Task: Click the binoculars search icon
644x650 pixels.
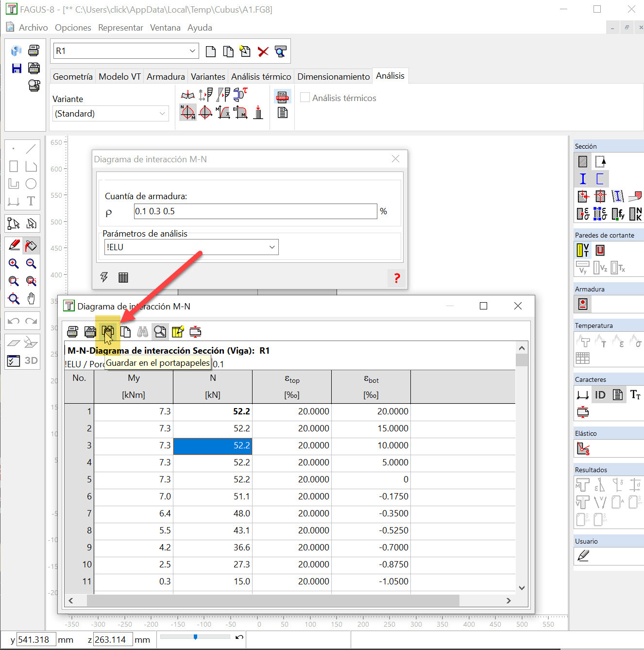Action: (143, 332)
